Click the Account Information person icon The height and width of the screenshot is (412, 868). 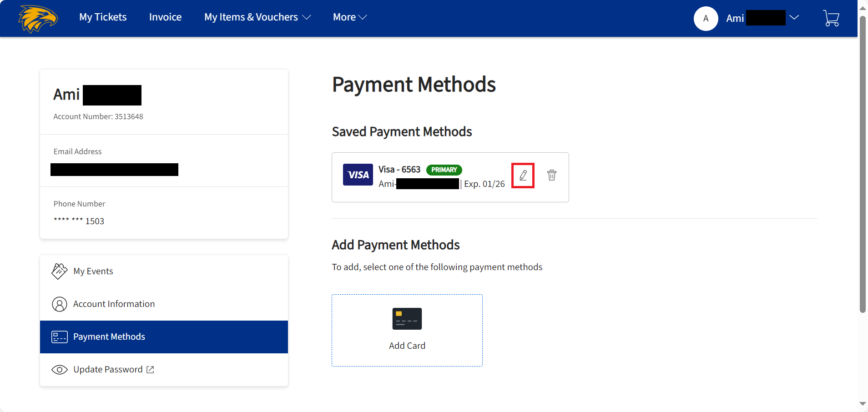coord(60,304)
